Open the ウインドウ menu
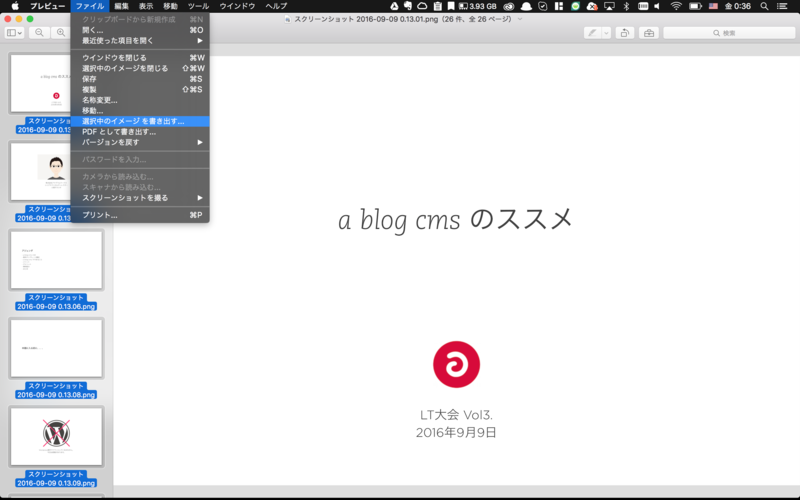Viewport: 800px width, 500px height. point(237,6)
